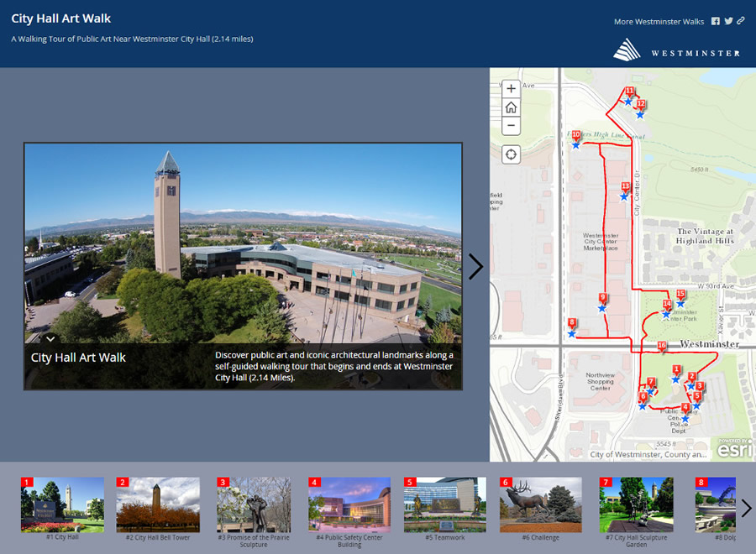Select map marker 2

(x=692, y=377)
